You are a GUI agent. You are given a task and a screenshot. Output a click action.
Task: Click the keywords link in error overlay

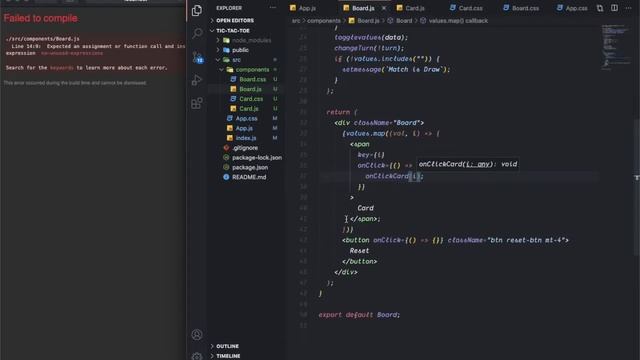point(62,68)
